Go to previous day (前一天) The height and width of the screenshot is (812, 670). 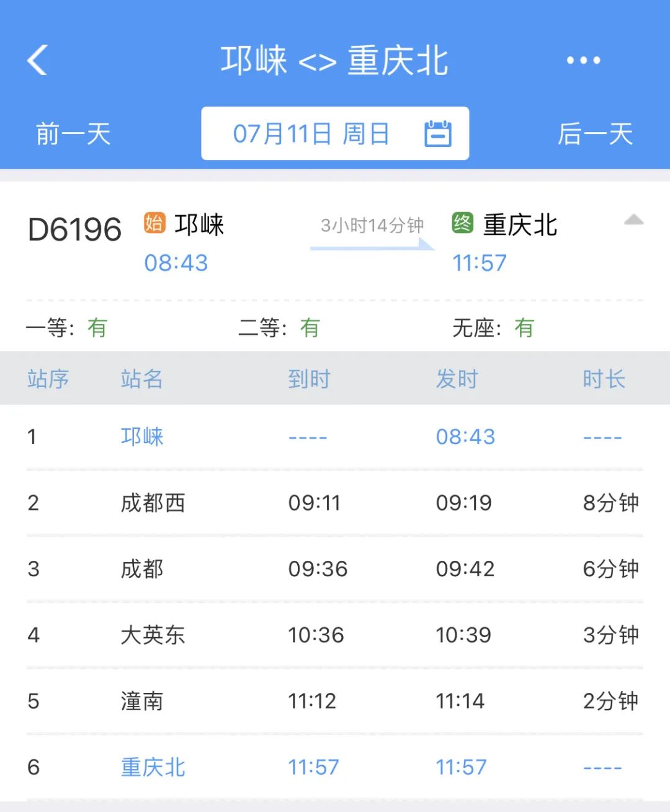tap(73, 134)
